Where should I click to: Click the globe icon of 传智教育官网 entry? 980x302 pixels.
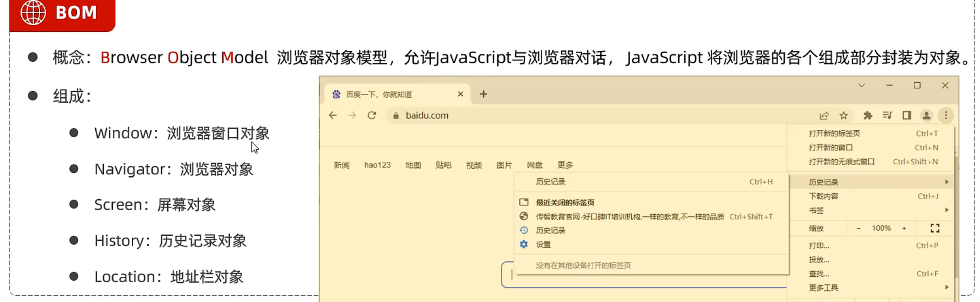click(x=524, y=216)
